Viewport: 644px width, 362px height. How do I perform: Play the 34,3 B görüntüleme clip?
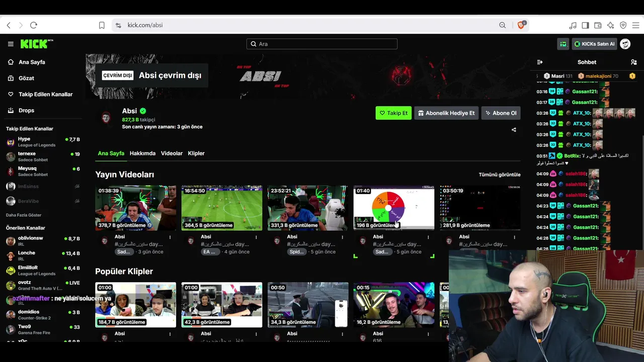pos(308,305)
